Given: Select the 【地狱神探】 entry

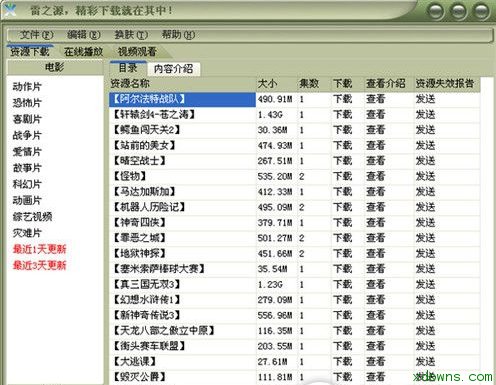Looking at the screenshot, I should (139, 253).
